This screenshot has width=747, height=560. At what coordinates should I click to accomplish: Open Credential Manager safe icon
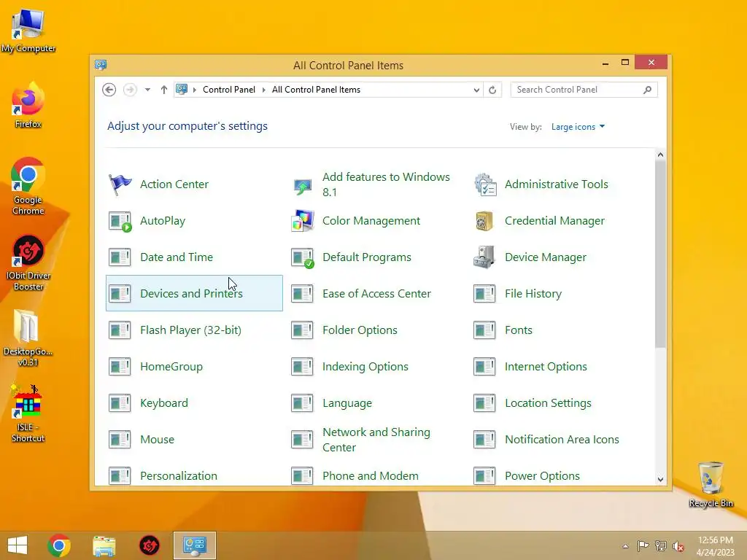pyautogui.click(x=484, y=221)
